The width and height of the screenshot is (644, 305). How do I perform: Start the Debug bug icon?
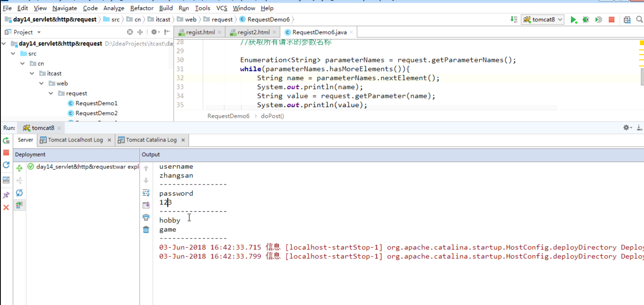click(x=586, y=20)
